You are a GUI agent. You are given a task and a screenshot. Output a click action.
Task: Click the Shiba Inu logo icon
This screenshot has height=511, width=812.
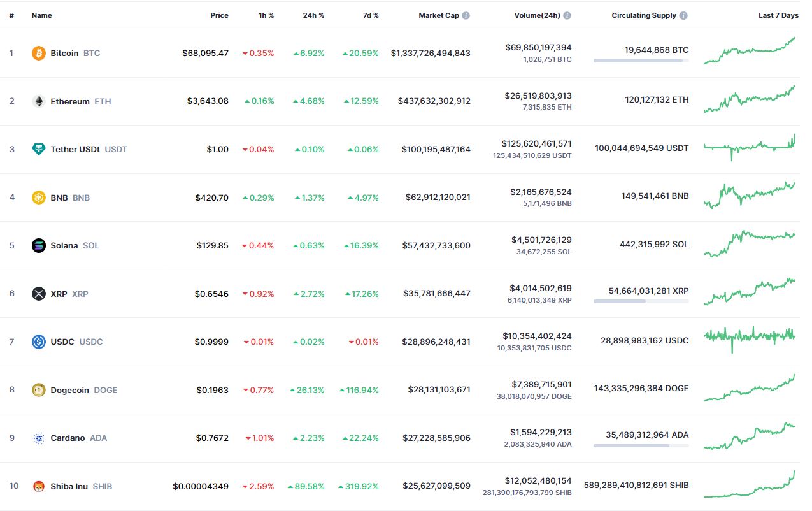coord(39,486)
